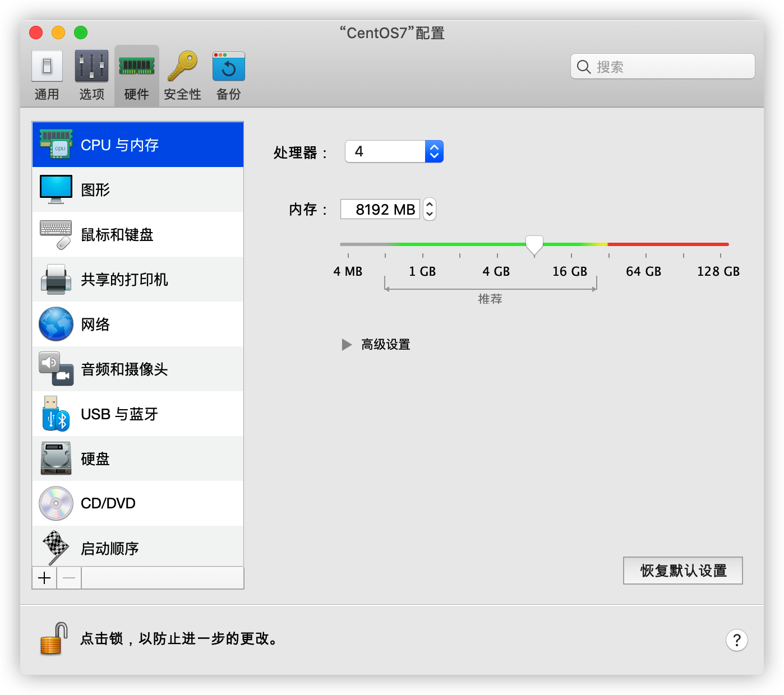
Task: Set memory slider to 1 GB mark
Action: coord(423,244)
